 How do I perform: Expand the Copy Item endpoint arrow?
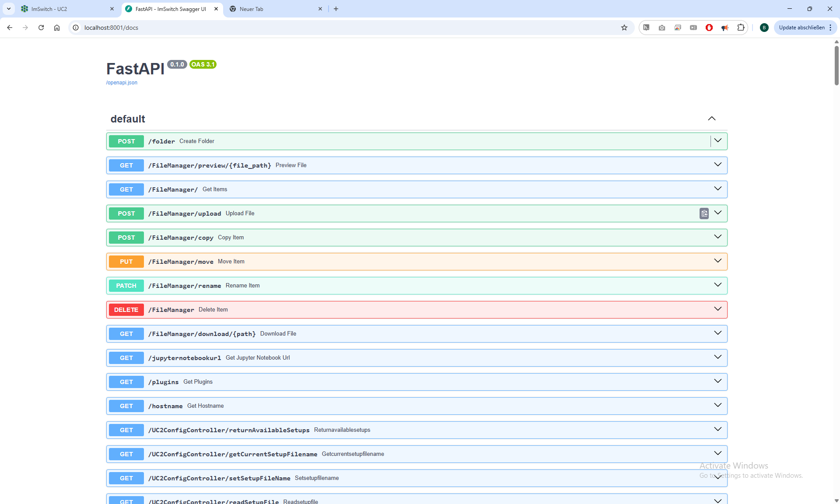click(x=718, y=237)
